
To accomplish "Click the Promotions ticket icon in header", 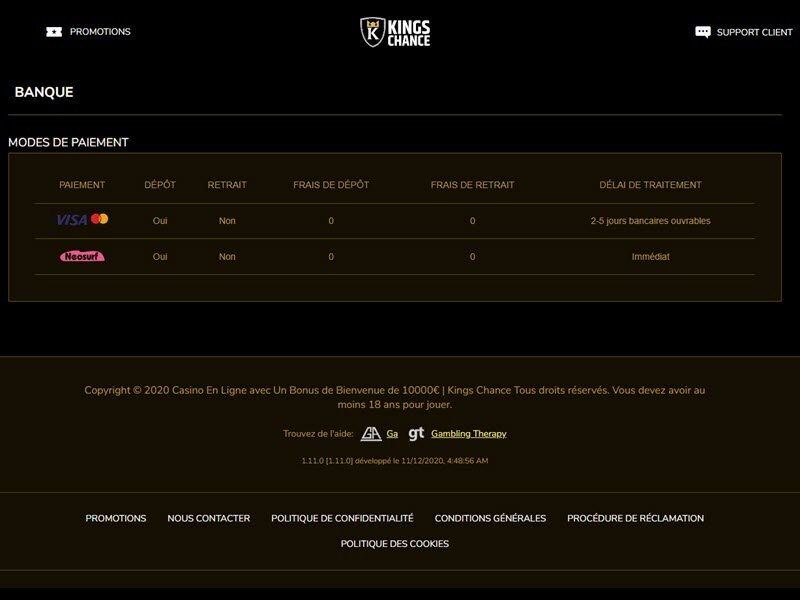I will point(54,32).
